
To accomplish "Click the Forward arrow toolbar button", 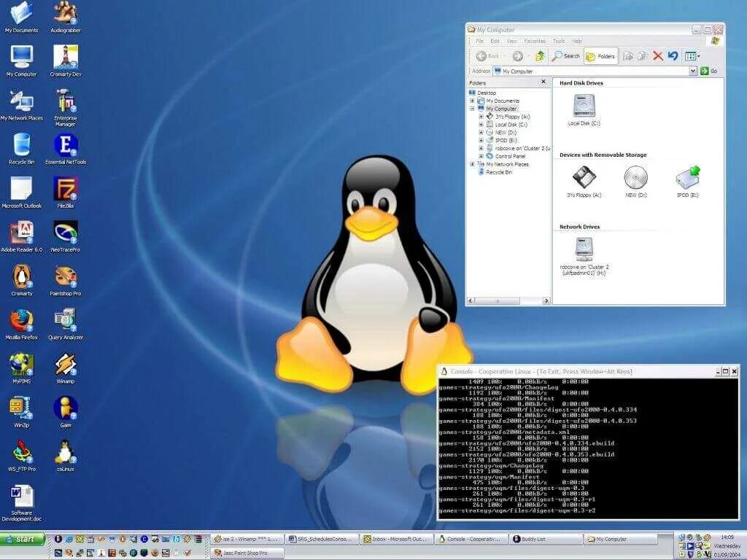I will click(518, 56).
